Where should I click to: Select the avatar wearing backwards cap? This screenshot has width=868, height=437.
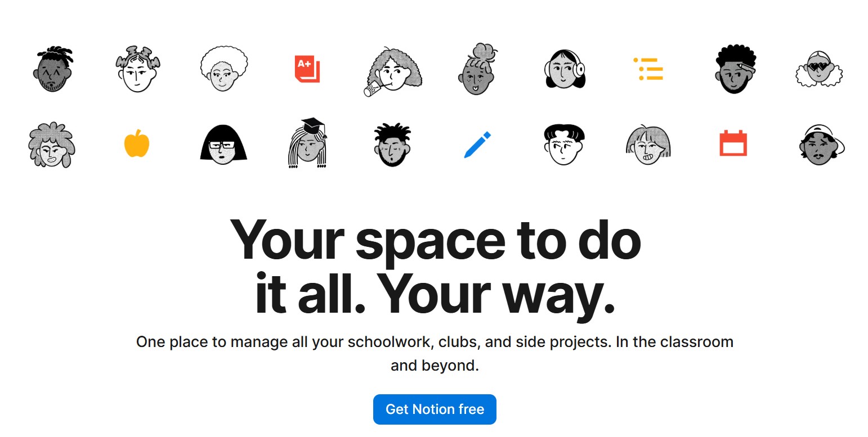coord(822,145)
